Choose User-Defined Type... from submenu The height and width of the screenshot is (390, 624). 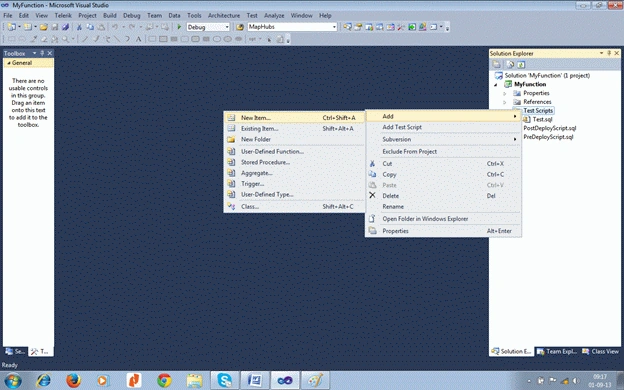(x=294, y=195)
